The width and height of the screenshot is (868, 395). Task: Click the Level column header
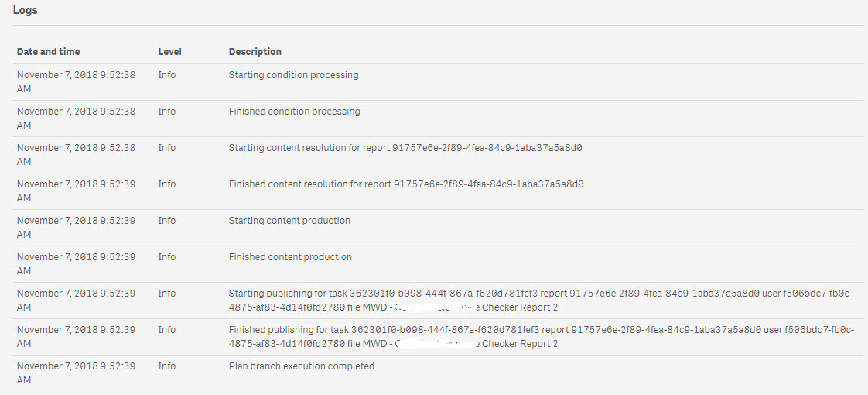point(170,52)
